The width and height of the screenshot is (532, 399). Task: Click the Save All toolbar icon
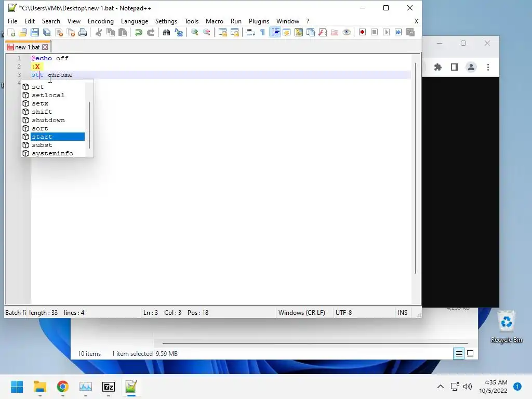tap(47, 33)
